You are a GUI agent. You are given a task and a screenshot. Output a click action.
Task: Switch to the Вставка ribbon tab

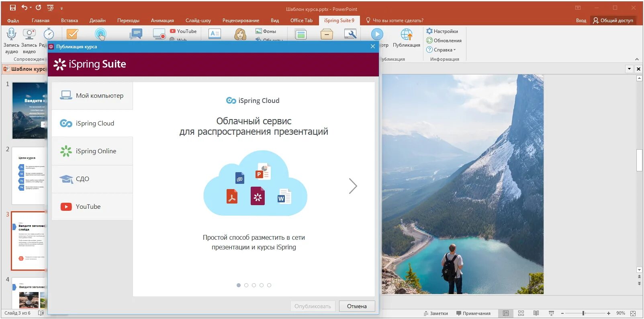(x=70, y=21)
